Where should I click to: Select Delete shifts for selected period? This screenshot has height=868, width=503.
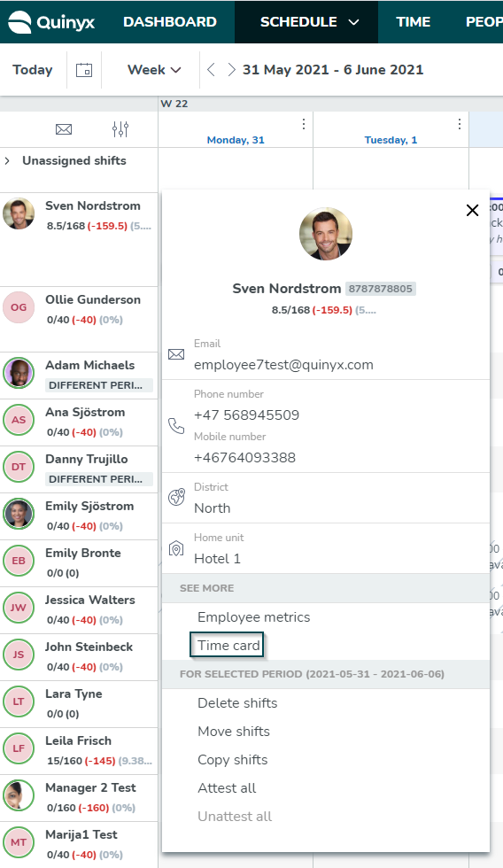[237, 703]
